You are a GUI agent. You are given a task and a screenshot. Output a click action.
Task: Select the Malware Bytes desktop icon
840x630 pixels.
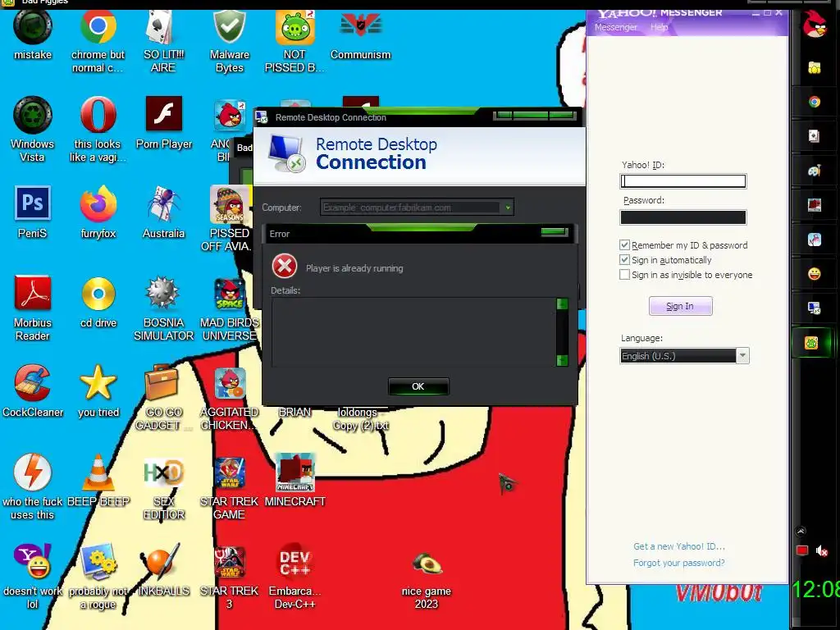[x=230, y=42]
